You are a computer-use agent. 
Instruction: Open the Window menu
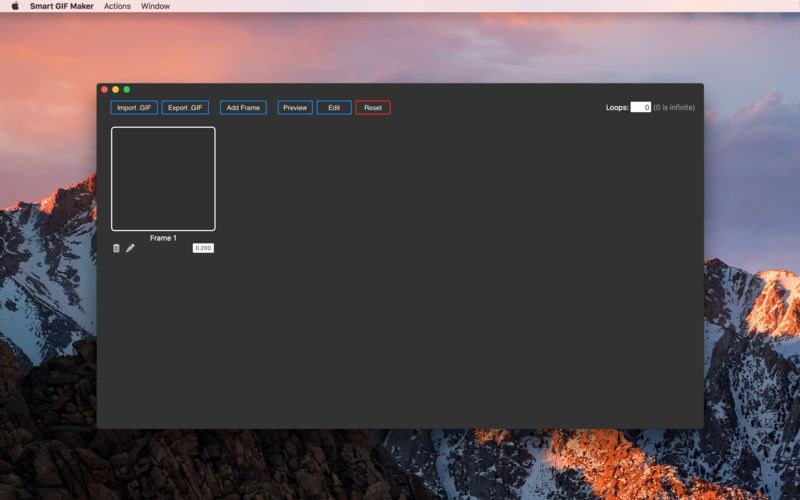pos(156,6)
